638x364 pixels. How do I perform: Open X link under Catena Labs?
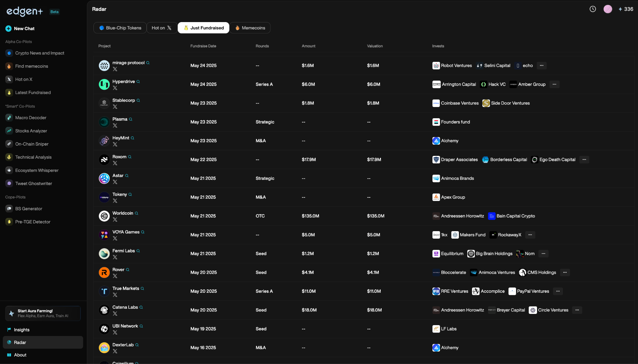(115, 314)
